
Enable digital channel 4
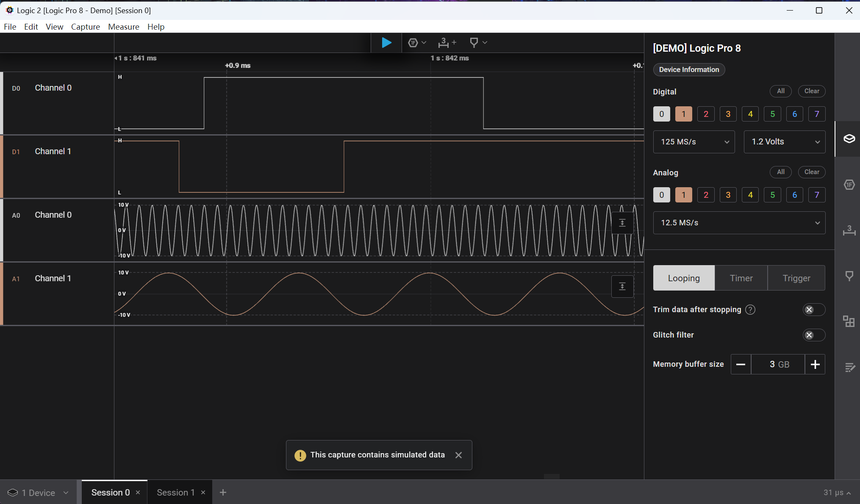(750, 114)
